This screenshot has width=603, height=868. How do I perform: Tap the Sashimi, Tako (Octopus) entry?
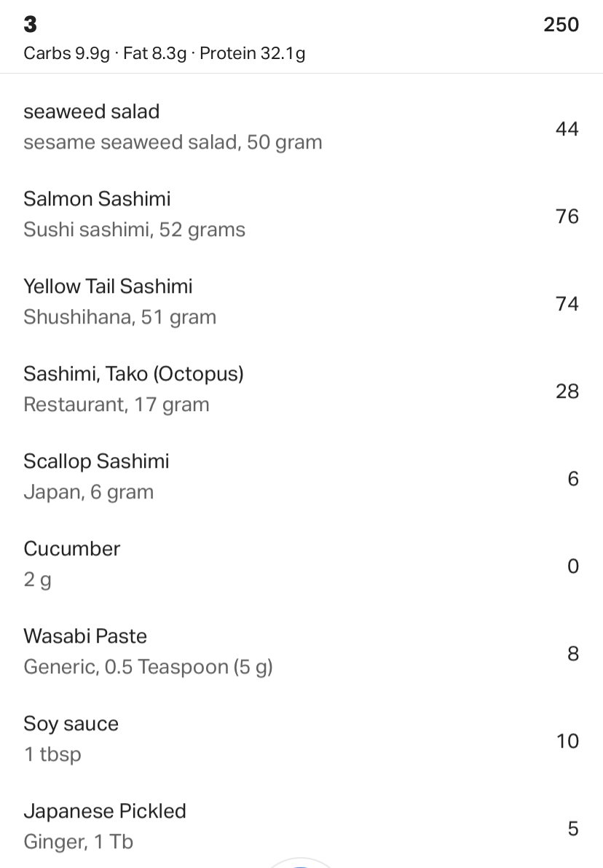(301, 390)
